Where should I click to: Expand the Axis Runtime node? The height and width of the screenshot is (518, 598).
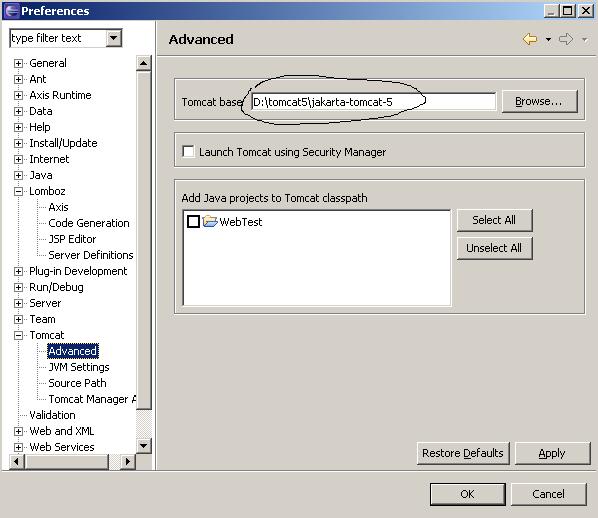18,95
